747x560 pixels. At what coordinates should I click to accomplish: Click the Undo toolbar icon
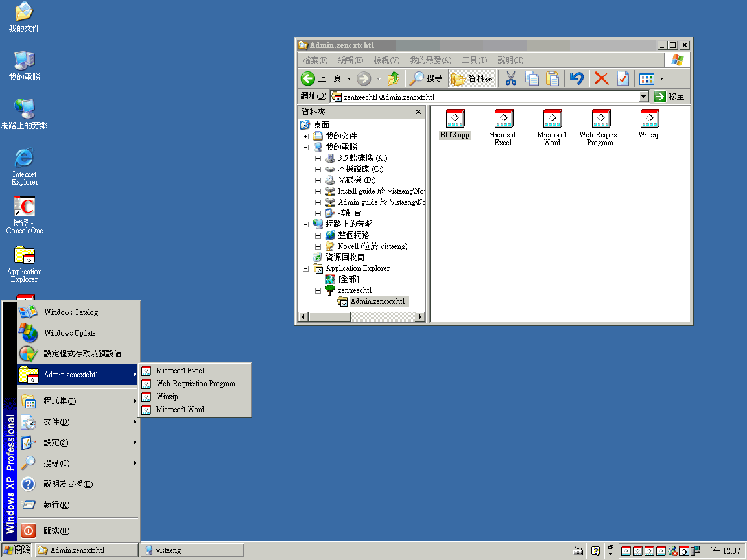576,78
